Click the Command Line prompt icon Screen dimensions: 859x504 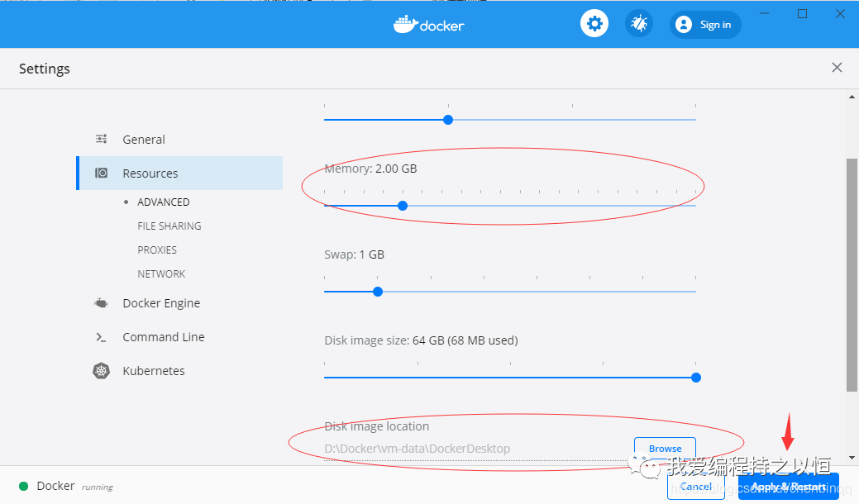tap(101, 337)
